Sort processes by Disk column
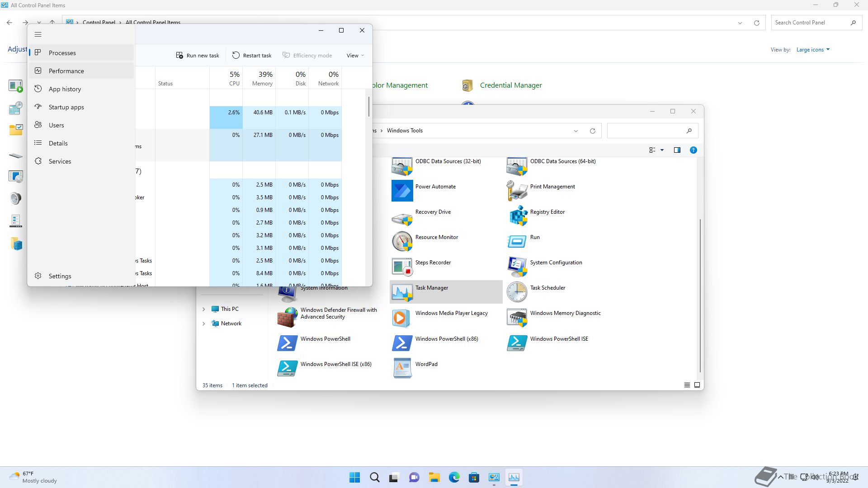The image size is (868, 488). point(292,78)
